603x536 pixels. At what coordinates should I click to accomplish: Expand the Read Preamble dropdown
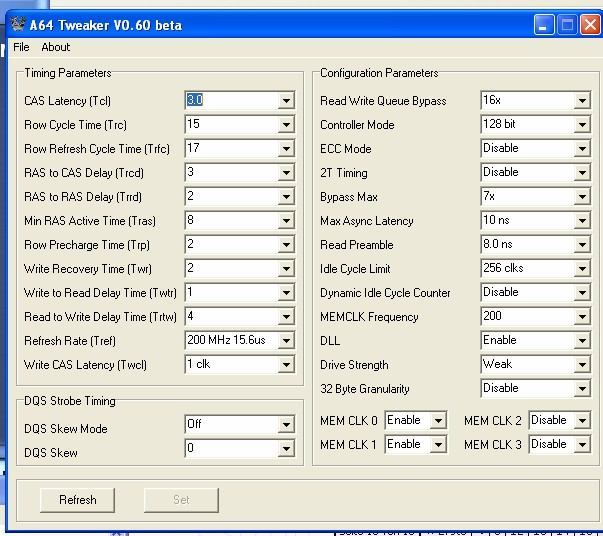click(x=582, y=245)
